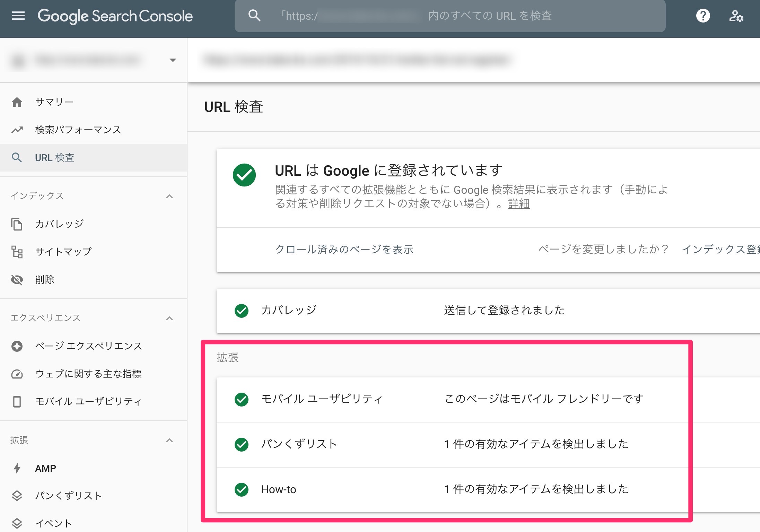Viewport: 760px width, 532px height.
Task: Click the star badge icon for ページ エクスペリエンス
Action: pyautogui.click(x=17, y=346)
